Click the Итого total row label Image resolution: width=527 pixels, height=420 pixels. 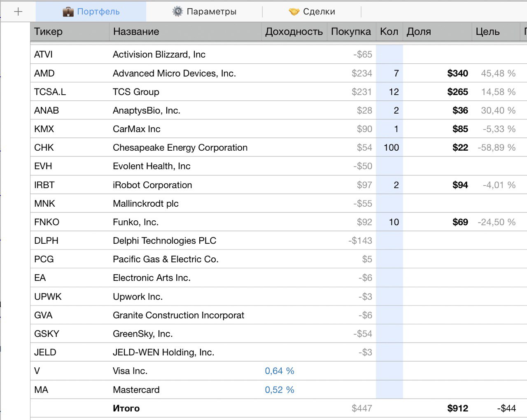click(x=126, y=408)
